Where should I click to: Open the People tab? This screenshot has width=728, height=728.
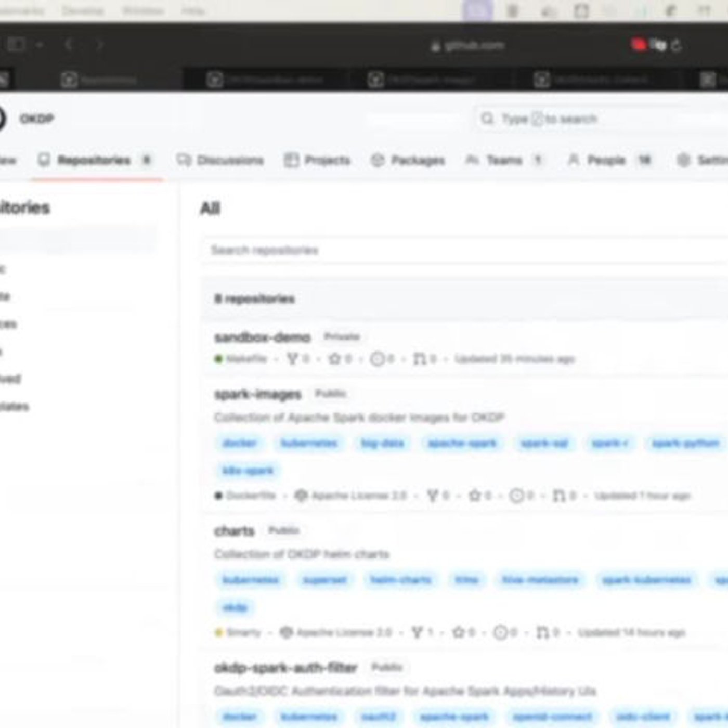tap(609, 160)
